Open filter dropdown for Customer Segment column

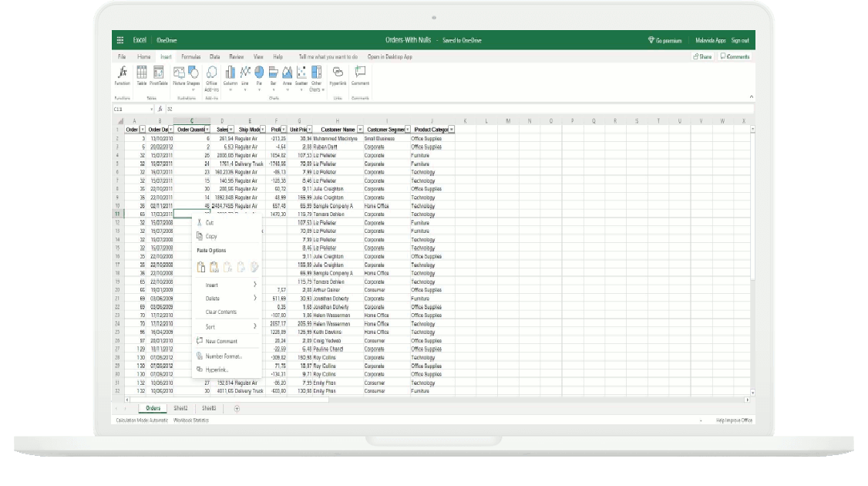tap(408, 130)
